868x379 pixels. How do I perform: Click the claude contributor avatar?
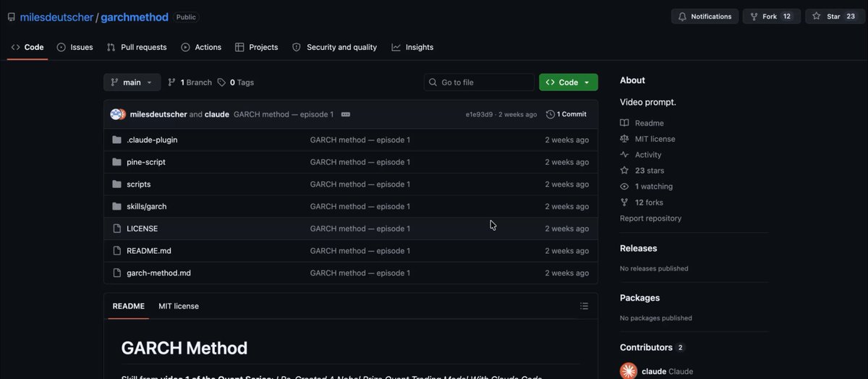click(629, 371)
